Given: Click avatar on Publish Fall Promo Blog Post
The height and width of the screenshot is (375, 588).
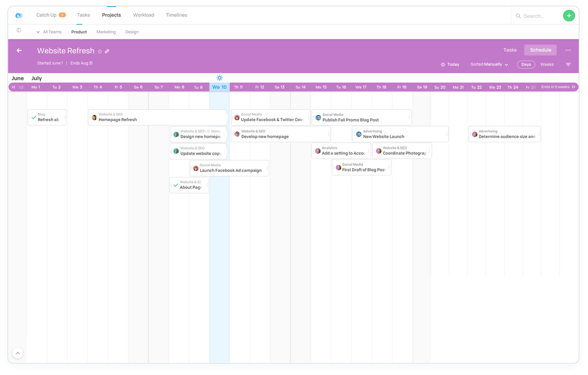Looking at the screenshot, I should coord(318,118).
